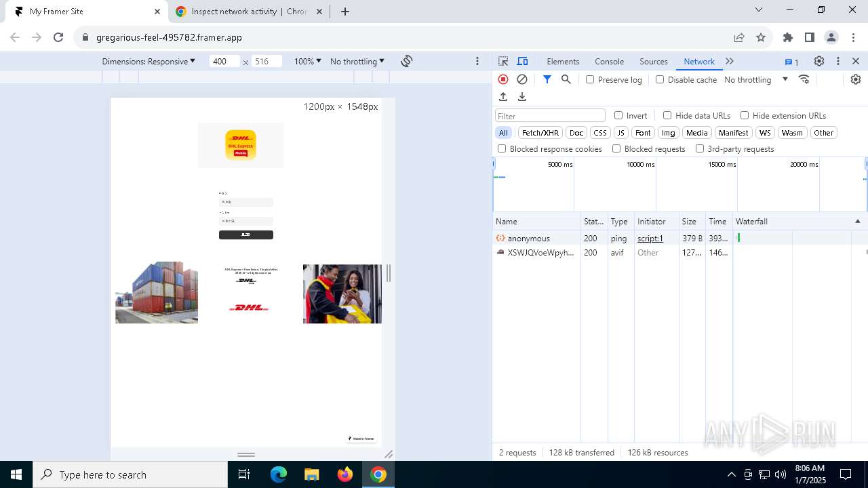
Task: Toggle Chrome side panel
Action: pyautogui.click(x=810, y=37)
